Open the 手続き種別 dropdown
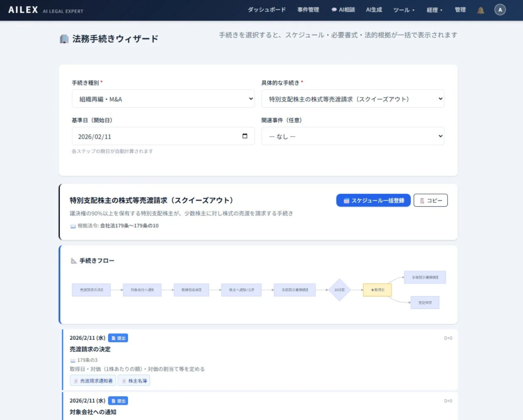This screenshot has width=523, height=420. tap(163, 99)
